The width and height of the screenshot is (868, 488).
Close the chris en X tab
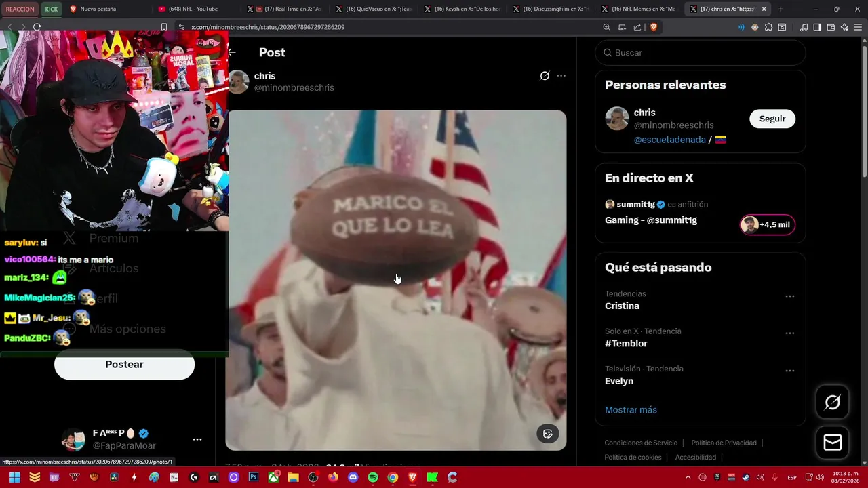764,9
